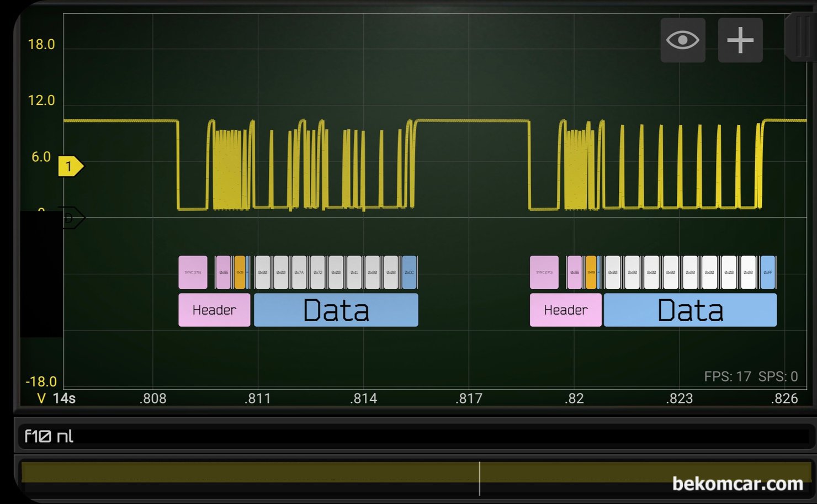The height and width of the screenshot is (504, 817).
Task: Click the 14s time axis label
Action: tap(64, 399)
